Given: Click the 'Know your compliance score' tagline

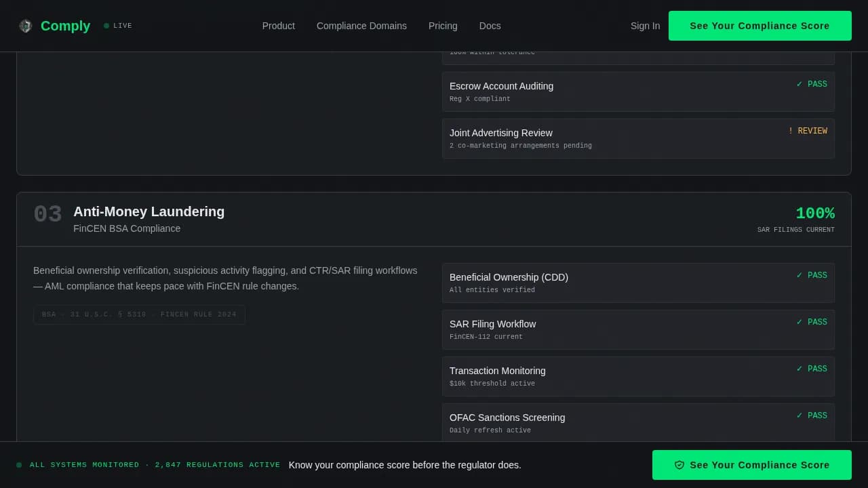Looking at the screenshot, I should [x=405, y=465].
